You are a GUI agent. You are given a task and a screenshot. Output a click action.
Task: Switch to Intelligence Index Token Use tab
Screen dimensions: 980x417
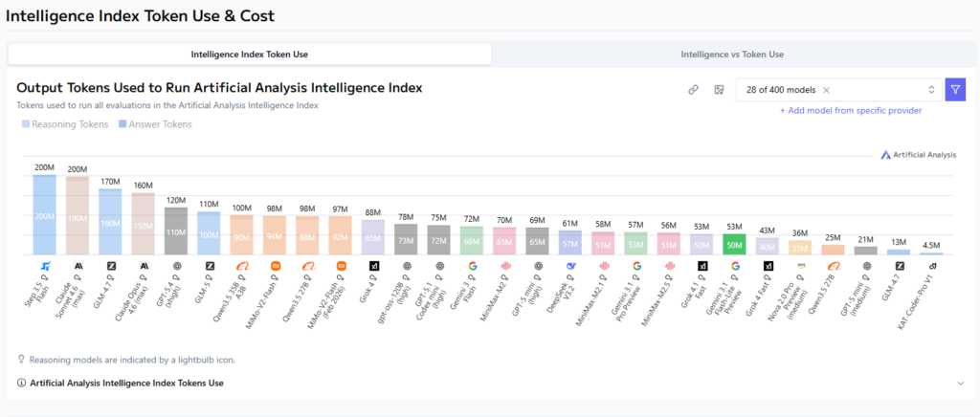point(249,55)
